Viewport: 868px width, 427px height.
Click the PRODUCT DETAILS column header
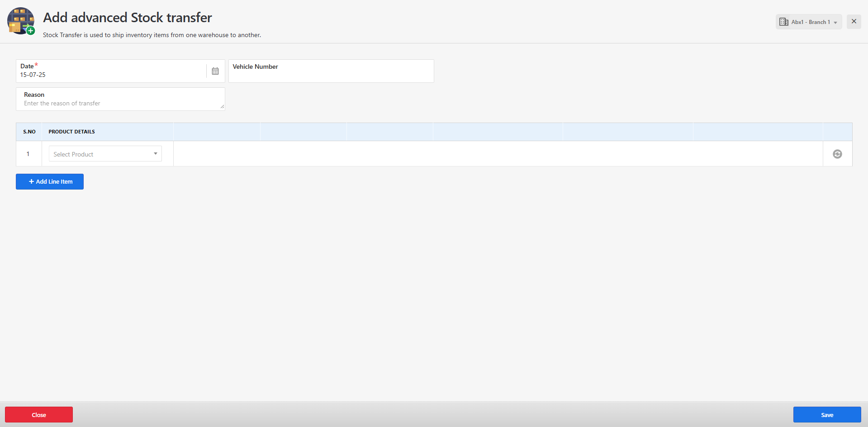click(72, 132)
